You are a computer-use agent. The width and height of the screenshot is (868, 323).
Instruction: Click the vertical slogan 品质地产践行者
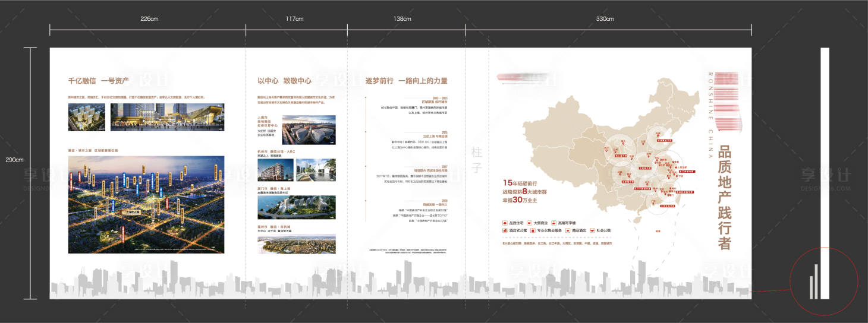[x=725, y=197]
